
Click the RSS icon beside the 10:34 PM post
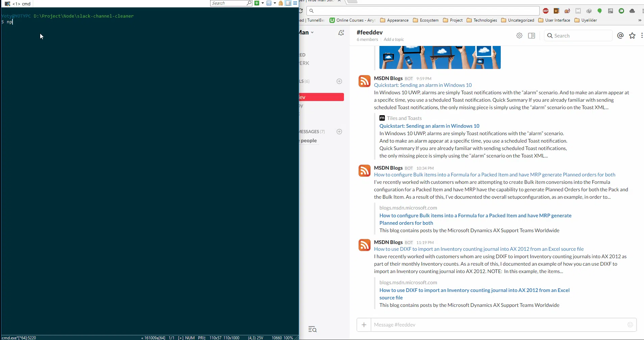365,171
